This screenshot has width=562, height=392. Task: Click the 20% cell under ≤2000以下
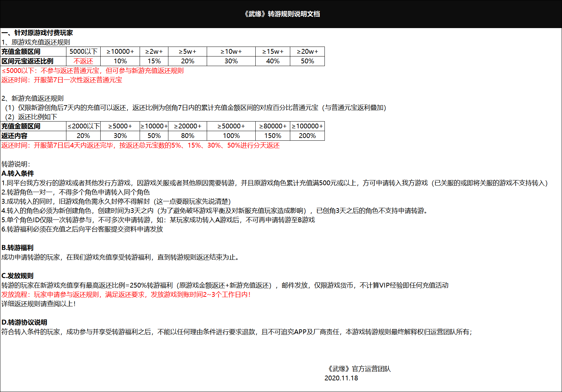[84, 136]
